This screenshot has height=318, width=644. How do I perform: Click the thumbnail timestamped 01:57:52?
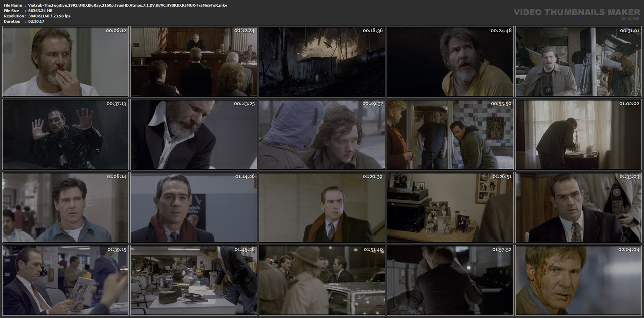450,280
